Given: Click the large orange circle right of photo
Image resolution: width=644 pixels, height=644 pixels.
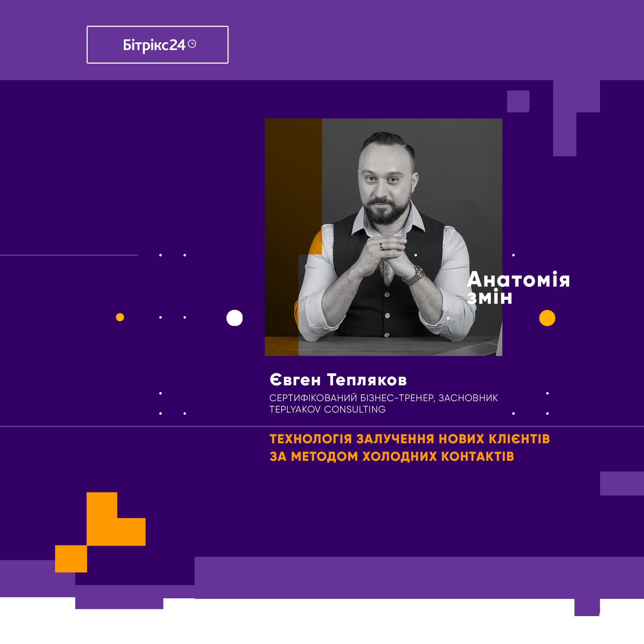Looking at the screenshot, I should 547,318.
